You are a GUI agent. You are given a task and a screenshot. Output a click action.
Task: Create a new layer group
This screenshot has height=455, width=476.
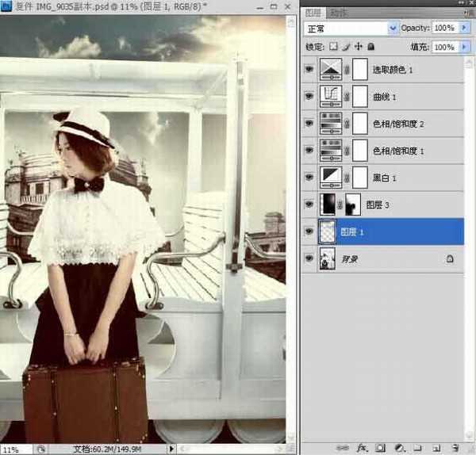point(416,447)
